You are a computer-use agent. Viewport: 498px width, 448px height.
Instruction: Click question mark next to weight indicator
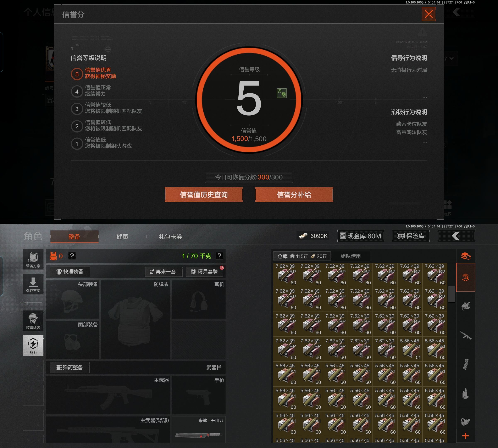(219, 256)
